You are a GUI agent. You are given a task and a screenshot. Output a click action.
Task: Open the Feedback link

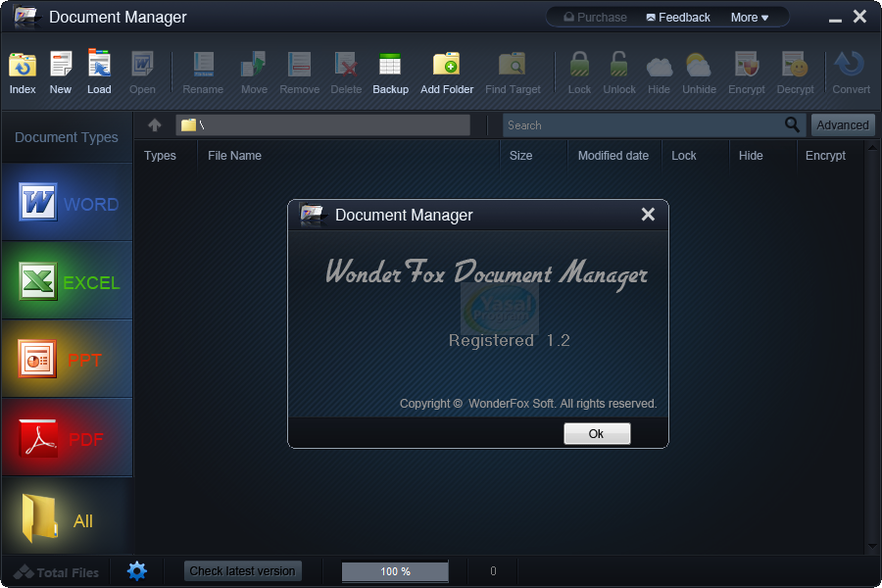678,18
